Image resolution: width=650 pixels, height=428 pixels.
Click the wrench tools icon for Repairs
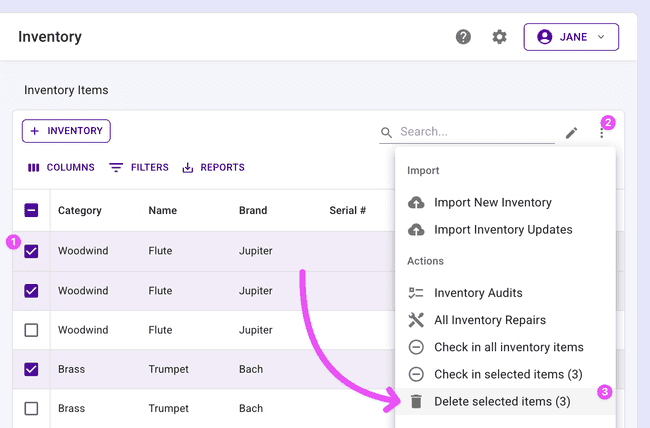coord(416,320)
